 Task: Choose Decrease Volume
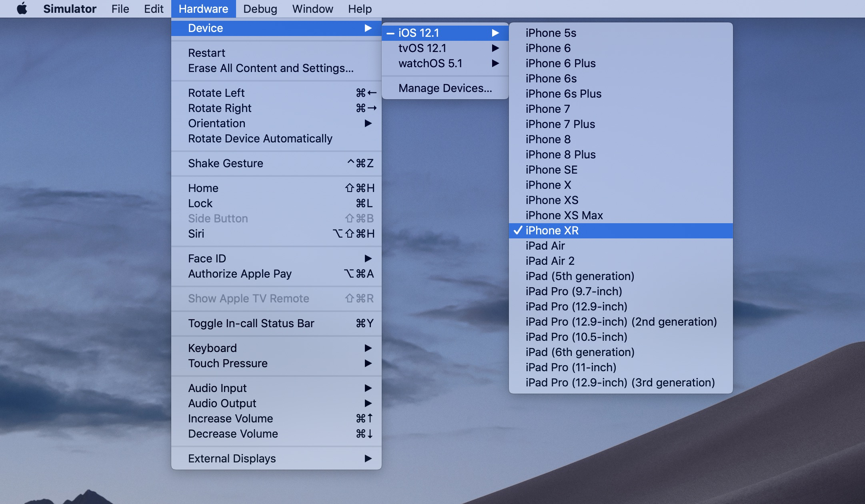[276, 434]
